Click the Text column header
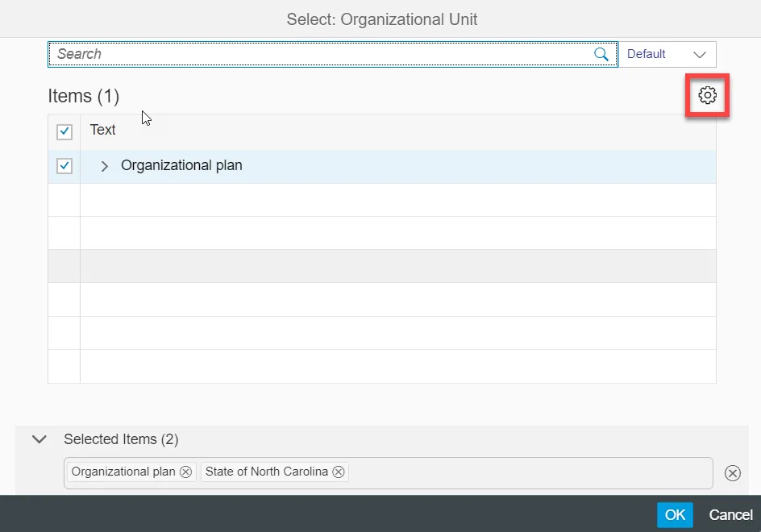This screenshot has height=532, width=761. click(x=103, y=130)
